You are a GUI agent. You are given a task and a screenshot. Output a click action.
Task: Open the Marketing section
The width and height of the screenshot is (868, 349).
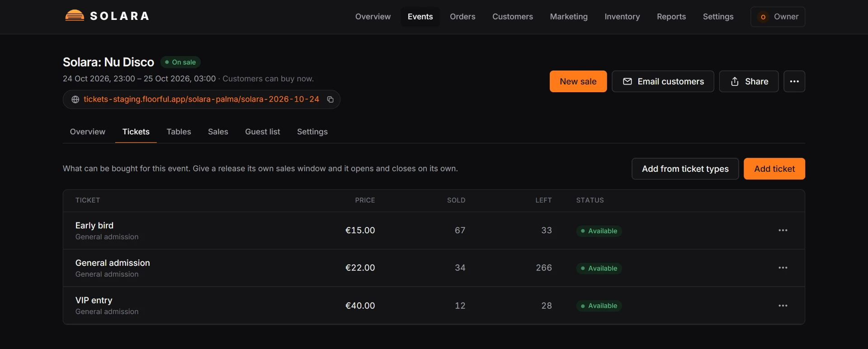(x=569, y=17)
